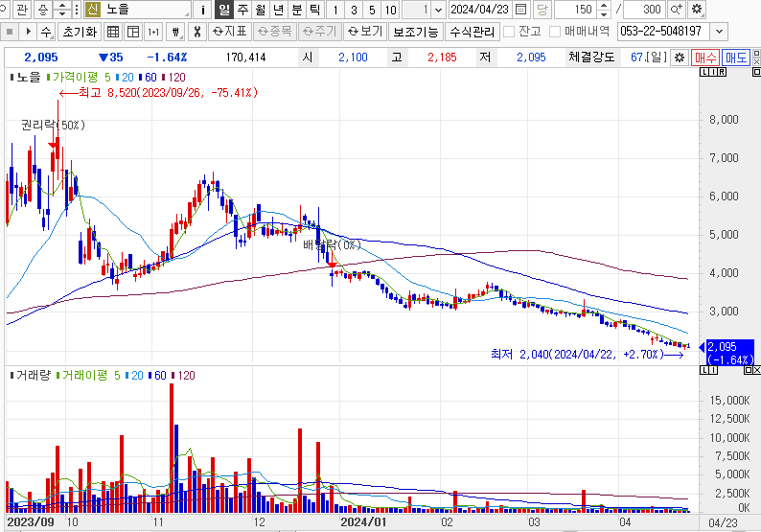The width and height of the screenshot is (761, 532).
Task: Click the red 매수 buy button
Action: 705,58
